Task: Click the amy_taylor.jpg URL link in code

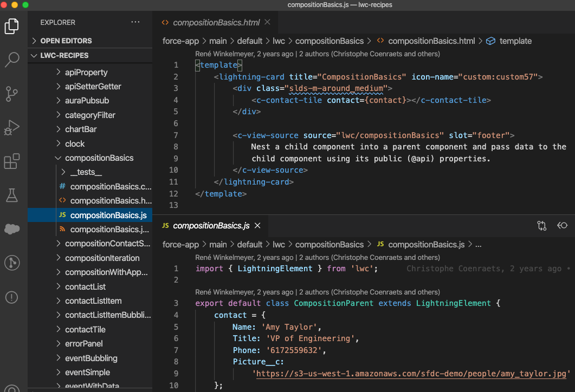Action: tap(411, 374)
